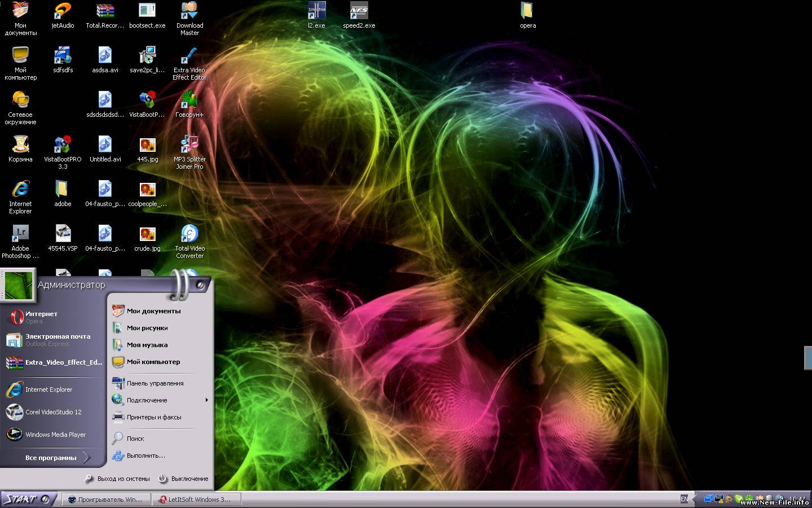
Task: Launch speed2.exe Need for Speed shortcut
Action: coord(359,11)
